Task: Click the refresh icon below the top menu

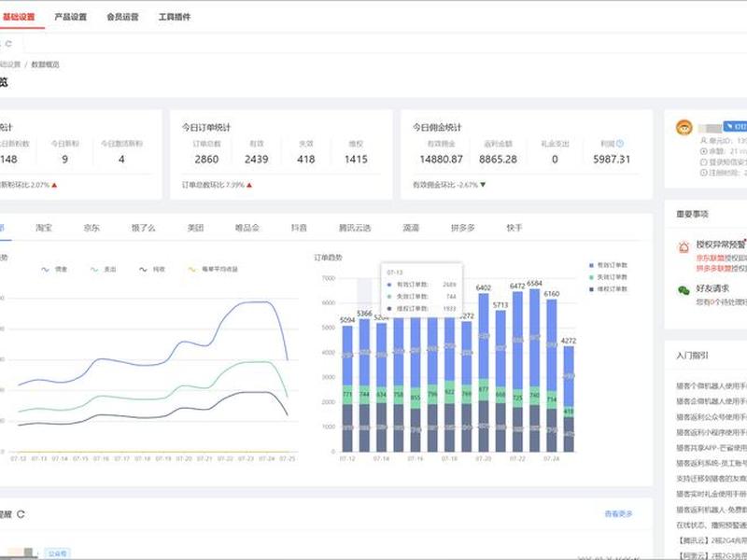Action: 8,43
